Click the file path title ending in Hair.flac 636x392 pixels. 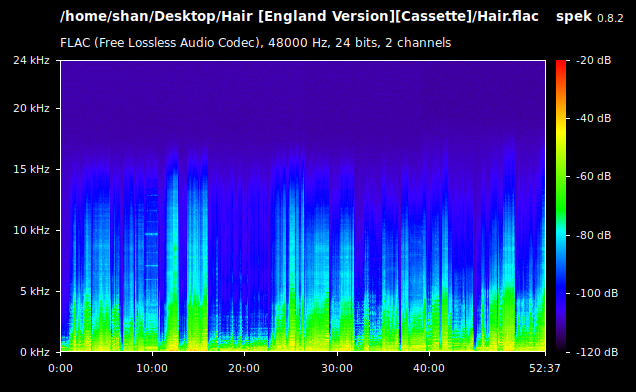(299, 17)
